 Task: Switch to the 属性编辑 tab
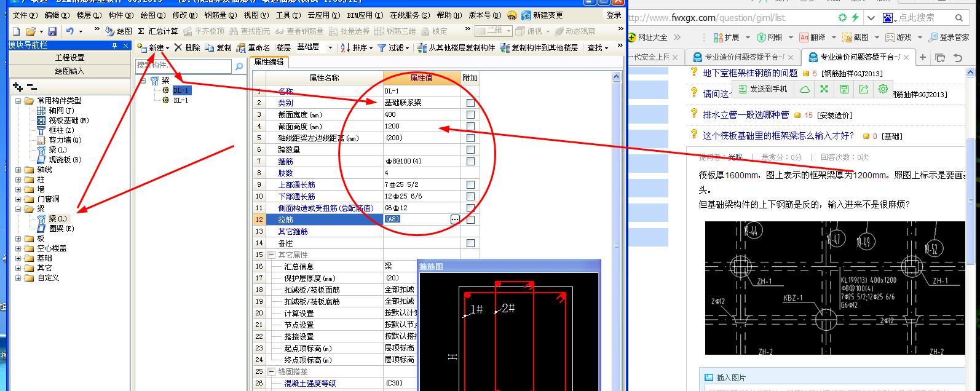(x=269, y=61)
